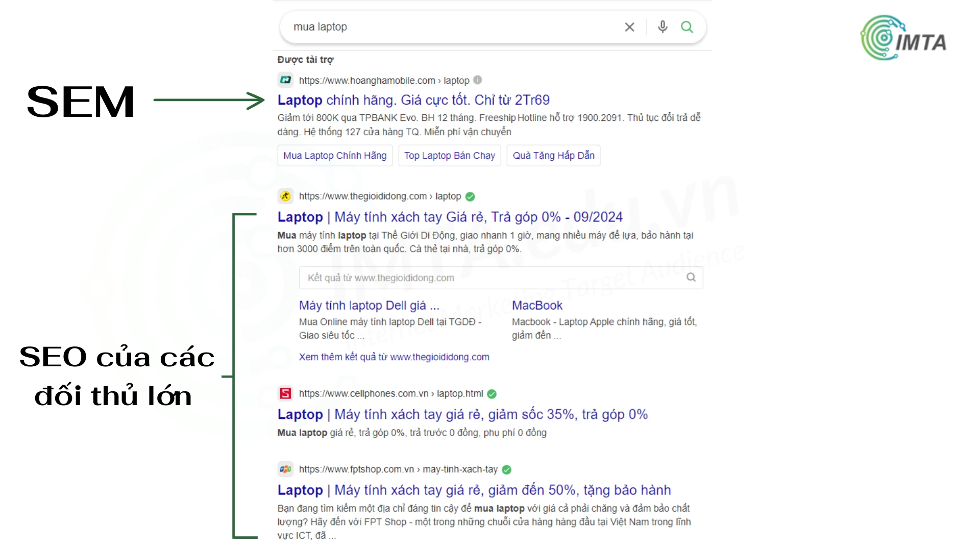Click the IMTA logo
The image size is (980, 551).
pos(903,38)
